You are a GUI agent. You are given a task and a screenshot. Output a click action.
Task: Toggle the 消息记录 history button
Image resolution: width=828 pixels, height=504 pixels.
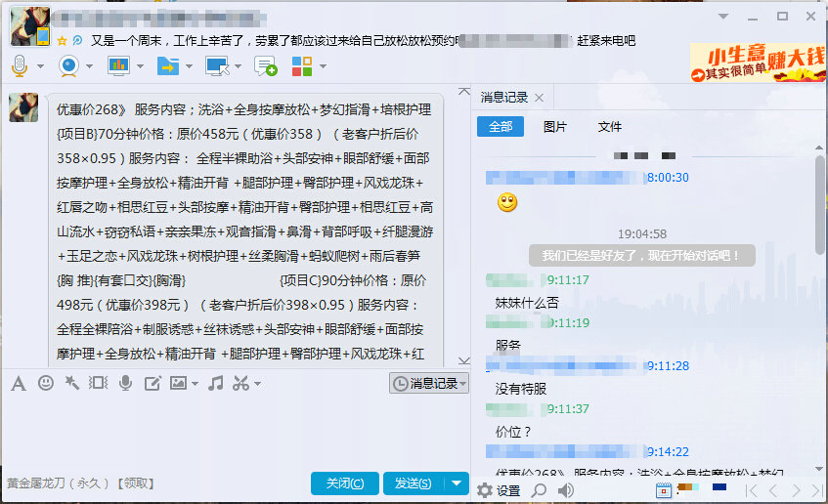(x=429, y=383)
